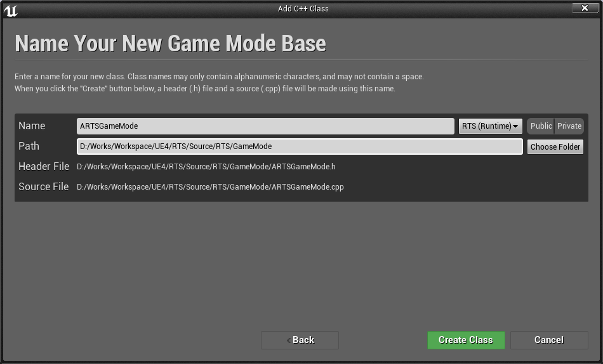Click the green Create Class button
This screenshot has width=603, height=364.
(x=466, y=340)
